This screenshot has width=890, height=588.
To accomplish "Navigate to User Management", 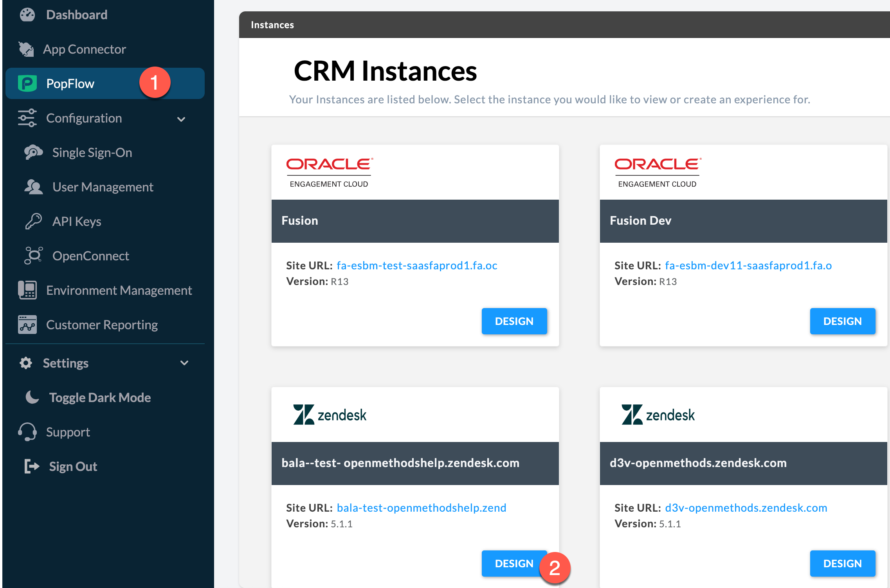I will coord(103,187).
